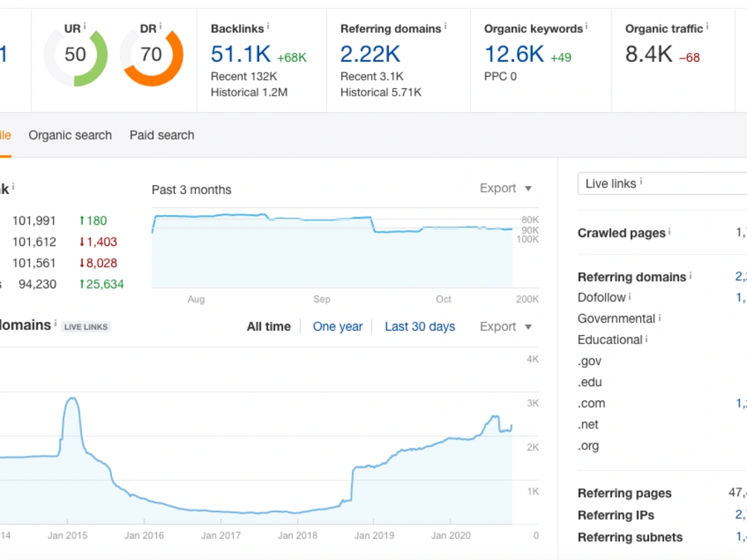Click the Historical 5.71K text

[381, 93]
